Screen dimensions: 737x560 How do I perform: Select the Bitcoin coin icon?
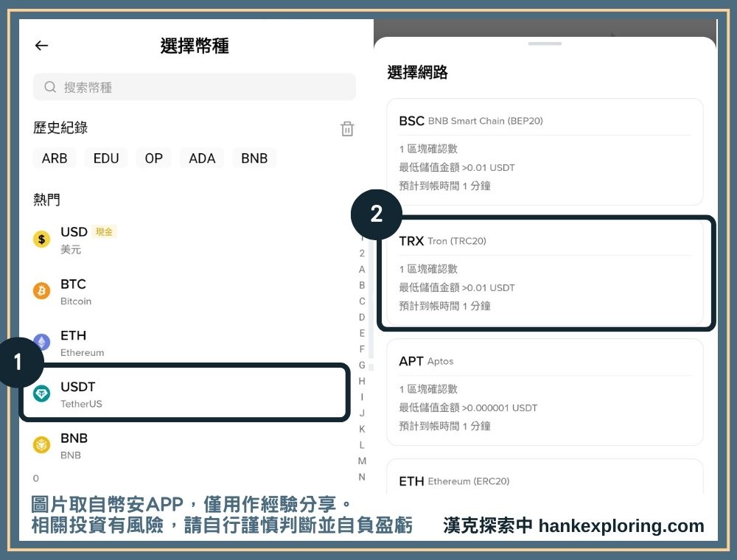tap(42, 290)
